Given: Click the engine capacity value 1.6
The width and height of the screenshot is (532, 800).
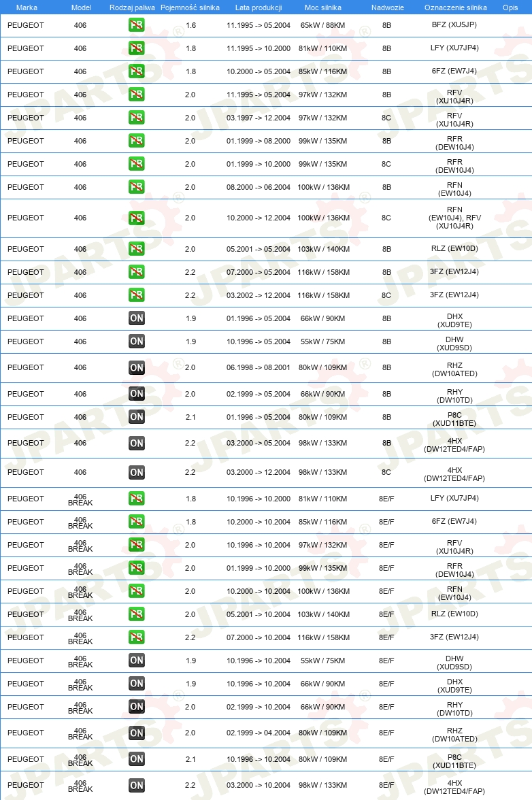Looking at the screenshot, I should pyautogui.click(x=190, y=25).
